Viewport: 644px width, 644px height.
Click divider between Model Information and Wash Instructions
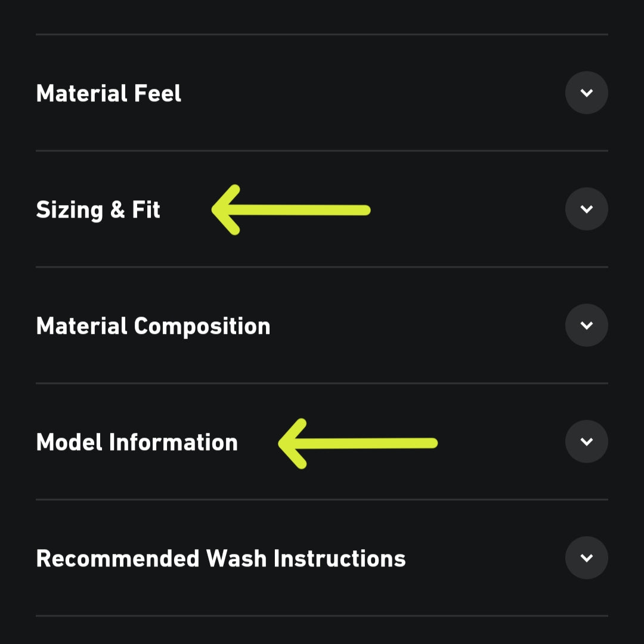[x=322, y=500]
